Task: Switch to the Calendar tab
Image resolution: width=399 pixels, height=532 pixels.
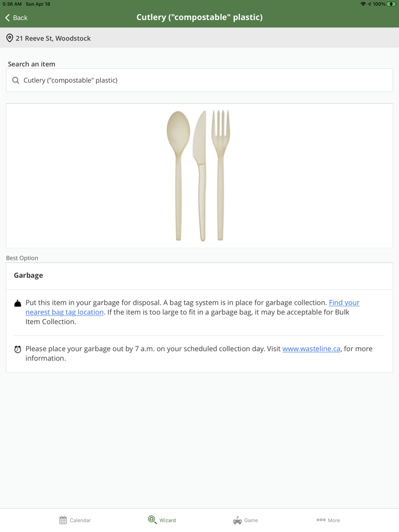Action: click(x=75, y=520)
